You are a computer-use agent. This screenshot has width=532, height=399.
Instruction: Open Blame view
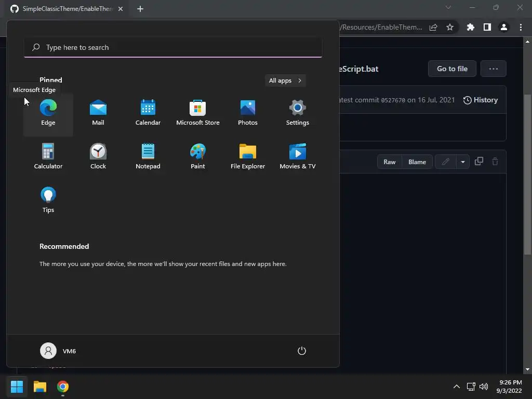pyautogui.click(x=417, y=162)
